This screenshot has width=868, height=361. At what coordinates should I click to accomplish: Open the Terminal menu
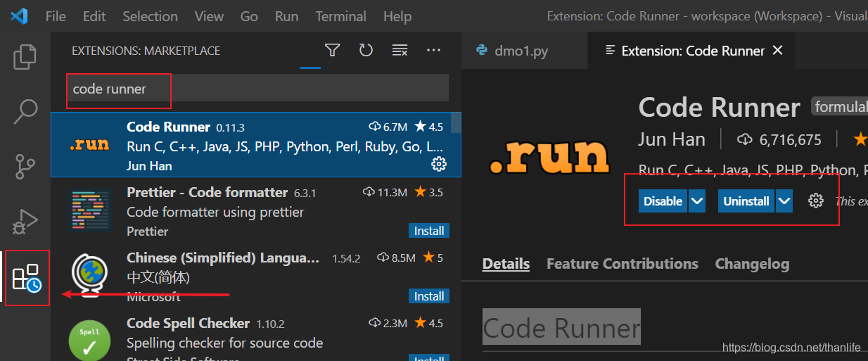point(340,15)
